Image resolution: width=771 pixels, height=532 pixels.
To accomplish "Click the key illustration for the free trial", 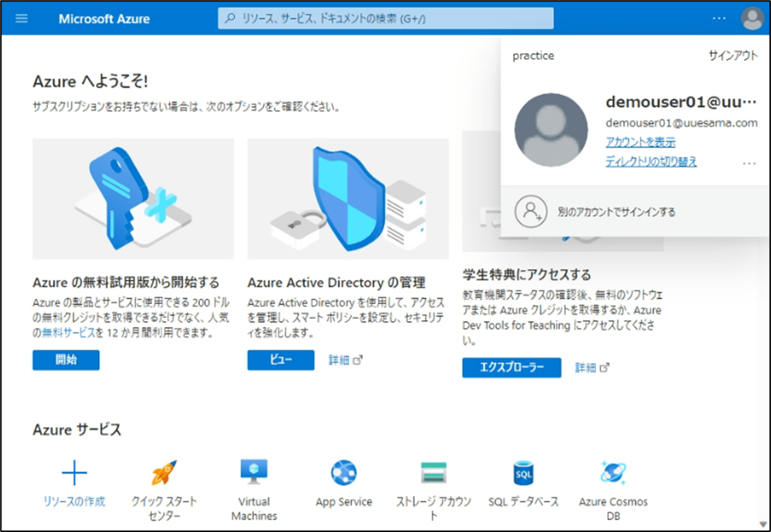I will point(134,198).
